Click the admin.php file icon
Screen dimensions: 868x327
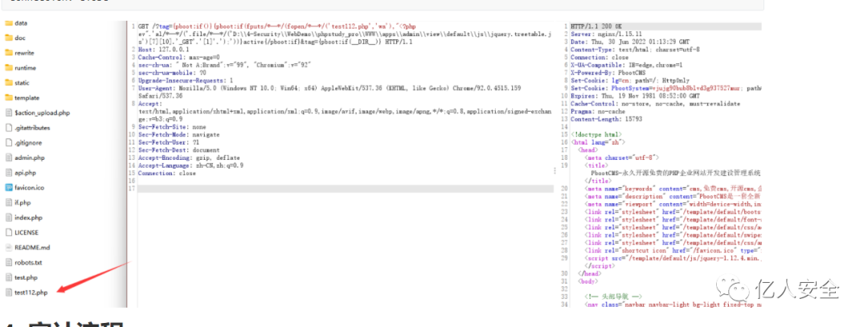click(8, 157)
